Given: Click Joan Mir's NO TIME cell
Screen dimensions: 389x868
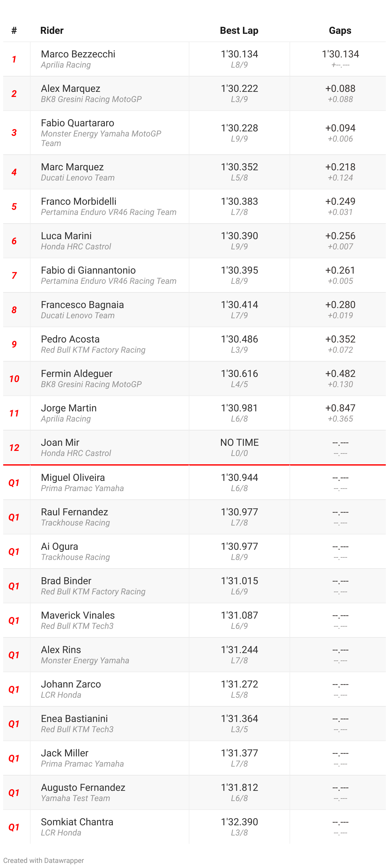Looking at the screenshot, I should coord(239,442).
